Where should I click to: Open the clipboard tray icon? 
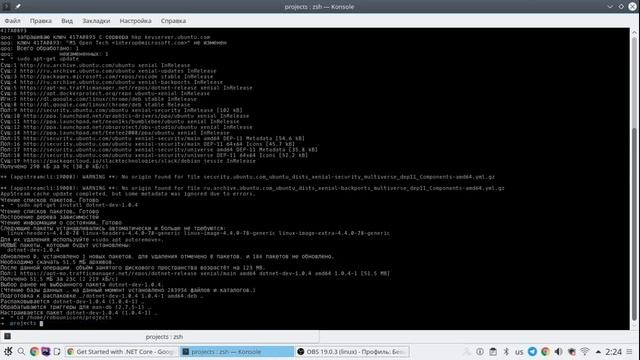click(x=493, y=351)
